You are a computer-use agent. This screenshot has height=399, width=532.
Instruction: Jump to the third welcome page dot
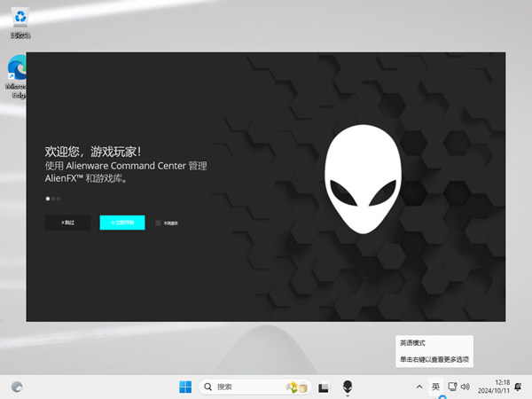tap(59, 199)
